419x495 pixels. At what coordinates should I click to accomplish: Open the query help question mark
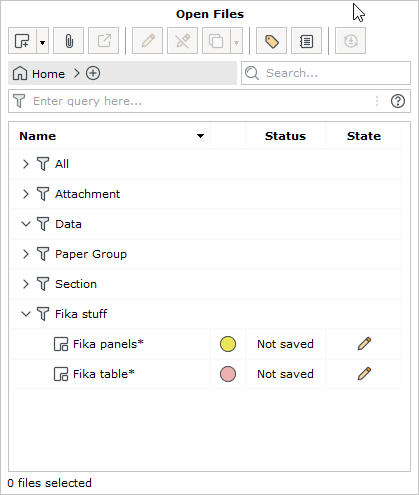coord(398,101)
